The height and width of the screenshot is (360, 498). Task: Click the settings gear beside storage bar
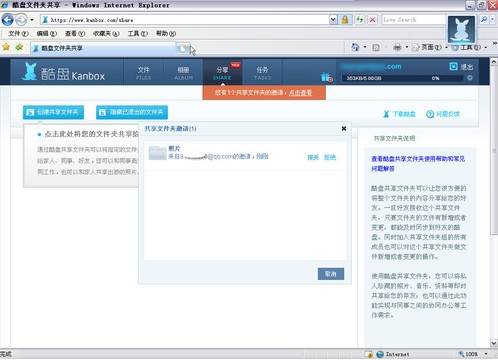pos(470,78)
